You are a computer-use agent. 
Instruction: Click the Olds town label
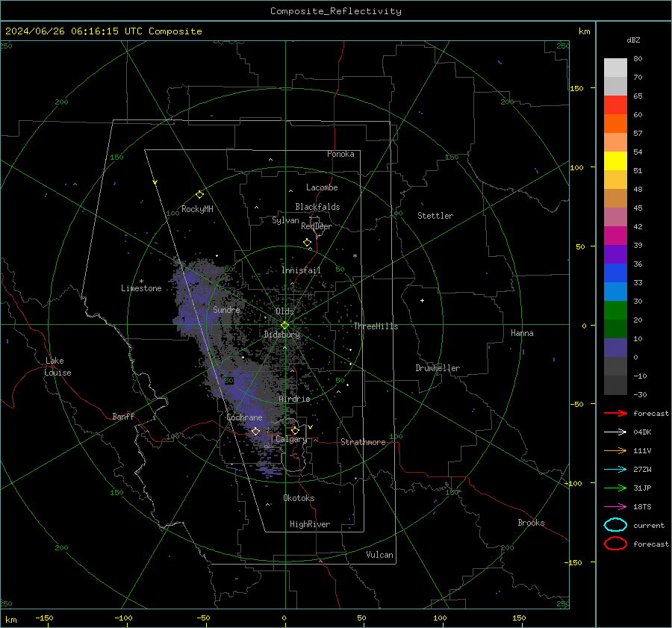[284, 311]
